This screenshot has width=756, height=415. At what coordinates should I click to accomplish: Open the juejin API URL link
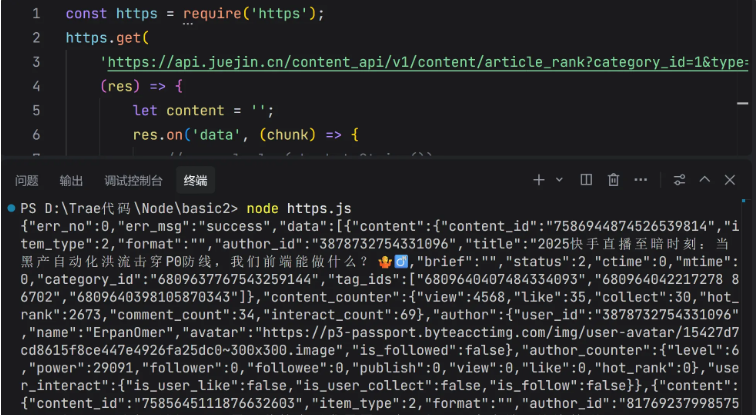click(428, 62)
